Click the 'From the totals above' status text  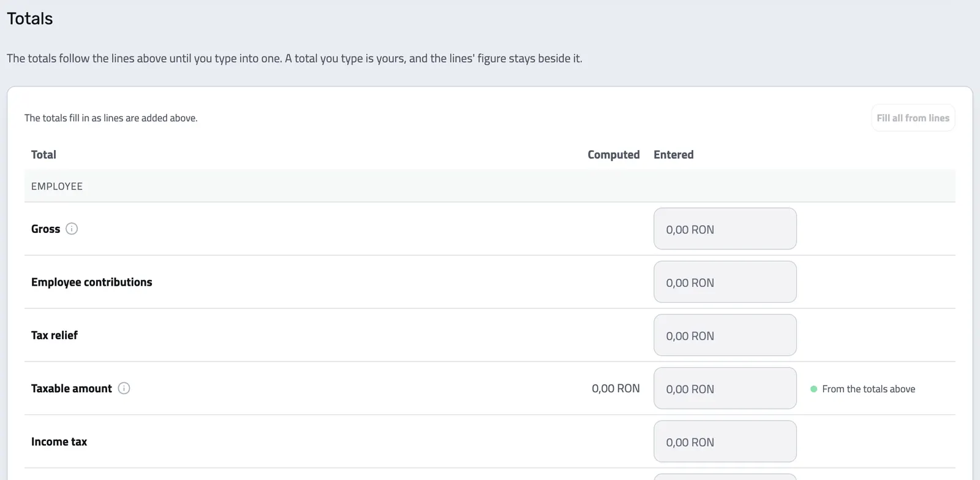pyautogui.click(x=869, y=389)
